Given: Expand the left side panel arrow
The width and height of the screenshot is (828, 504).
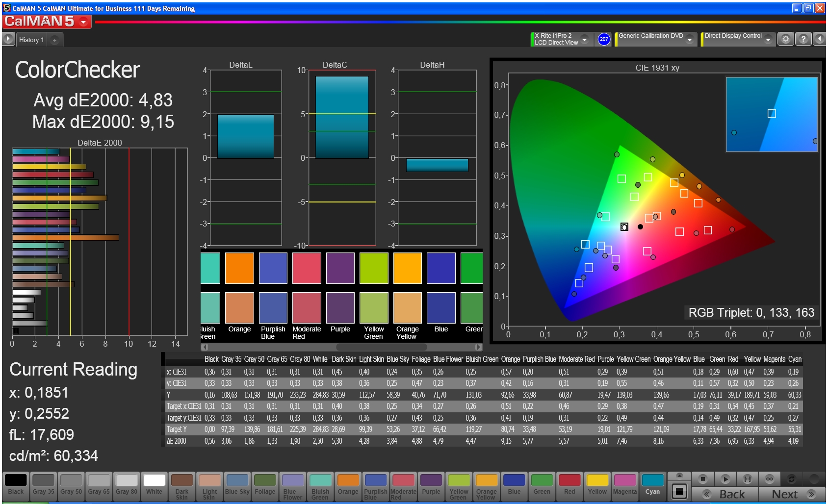Looking at the screenshot, I should (x=8, y=39).
